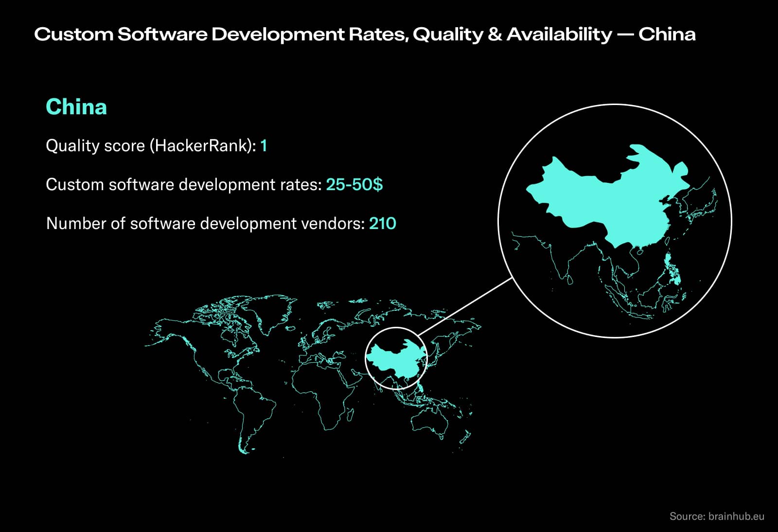Select the 'China' heading label
The image size is (778, 532).
[x=76, y=107]
